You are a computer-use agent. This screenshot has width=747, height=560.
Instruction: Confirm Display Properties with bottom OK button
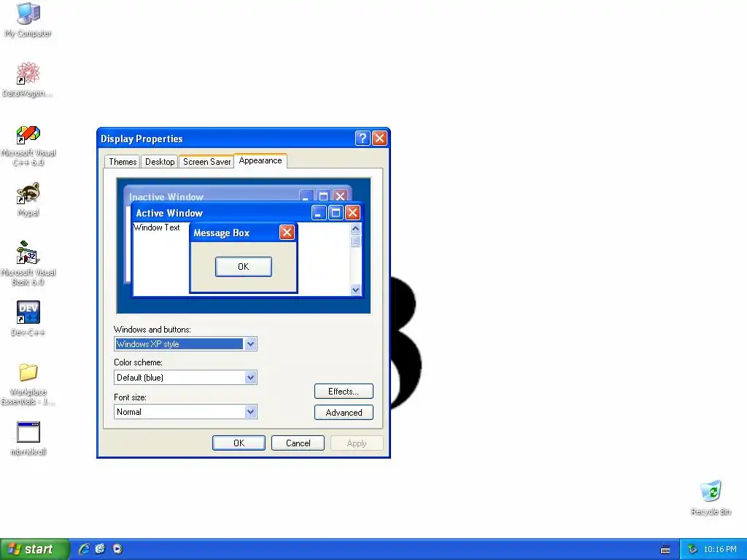coord(239,443)
